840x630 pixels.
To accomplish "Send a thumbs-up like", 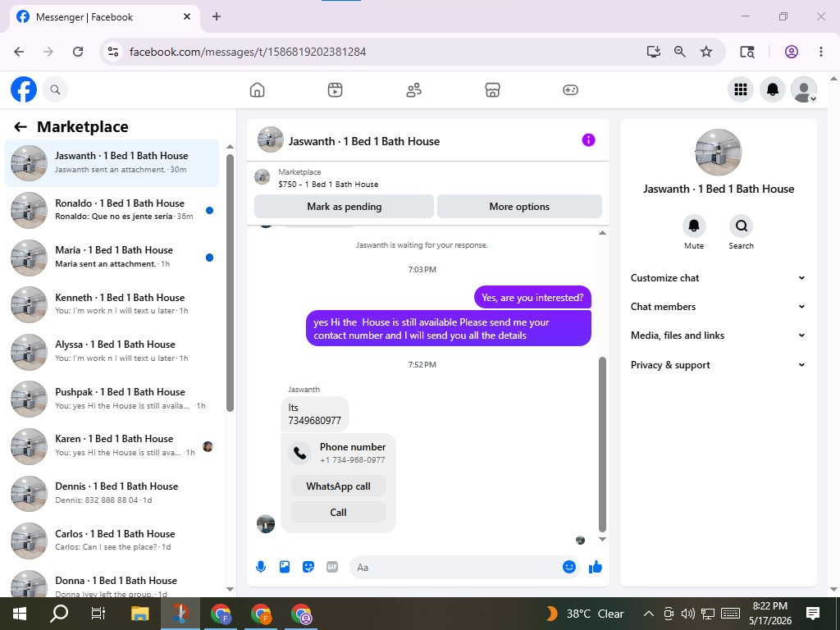I will (x=596, y=567).
